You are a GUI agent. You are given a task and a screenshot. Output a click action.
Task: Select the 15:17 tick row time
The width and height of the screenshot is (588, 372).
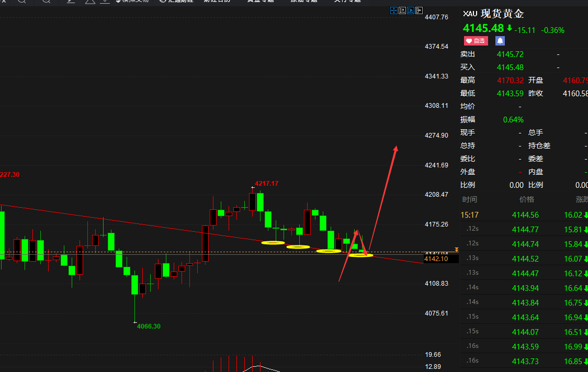tap(469, 215)
